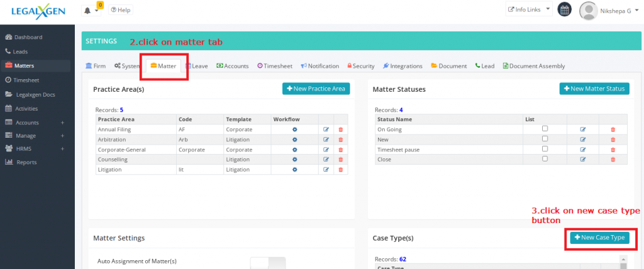
Task: Open Reports in the sidebar
Action: (26, 162)
